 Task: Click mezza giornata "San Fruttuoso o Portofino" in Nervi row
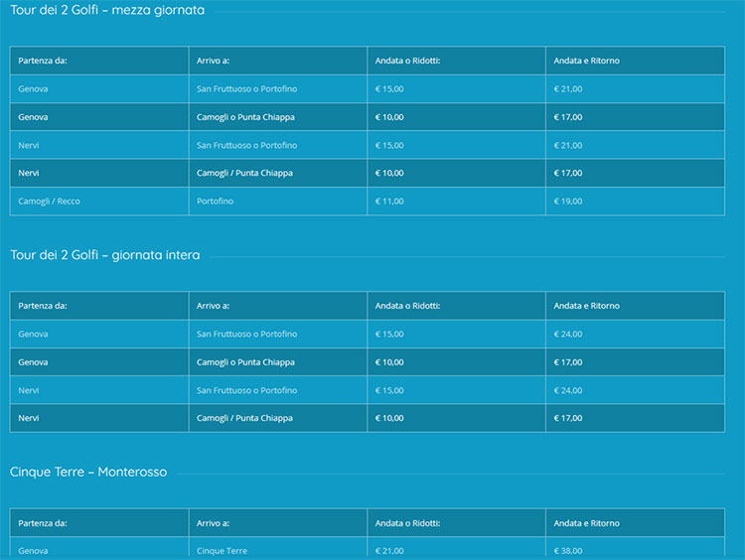246,145
